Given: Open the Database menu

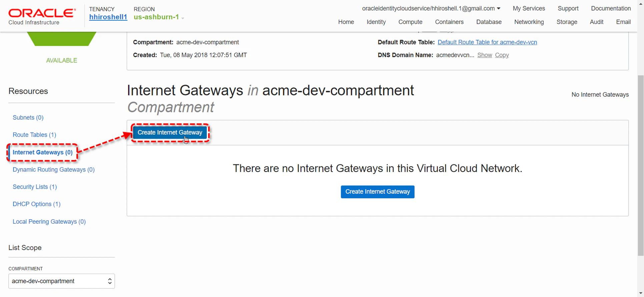Looking at the screenshot, I should click(x=489, y=22).
